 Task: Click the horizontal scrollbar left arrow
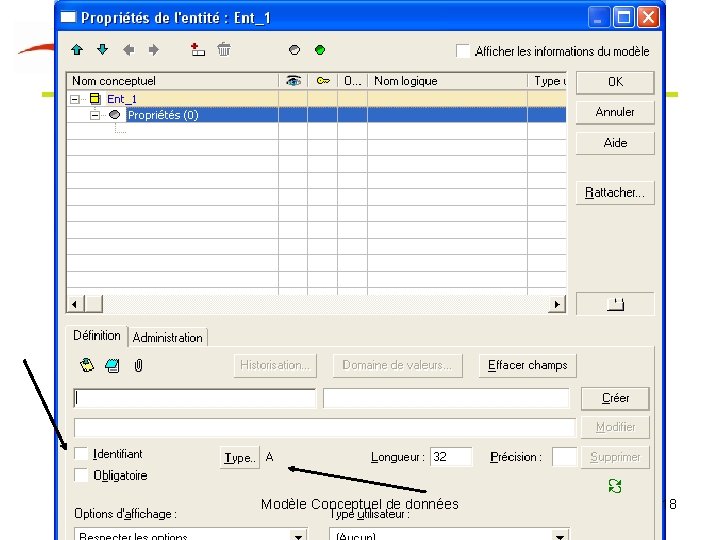tap(75, 304)
